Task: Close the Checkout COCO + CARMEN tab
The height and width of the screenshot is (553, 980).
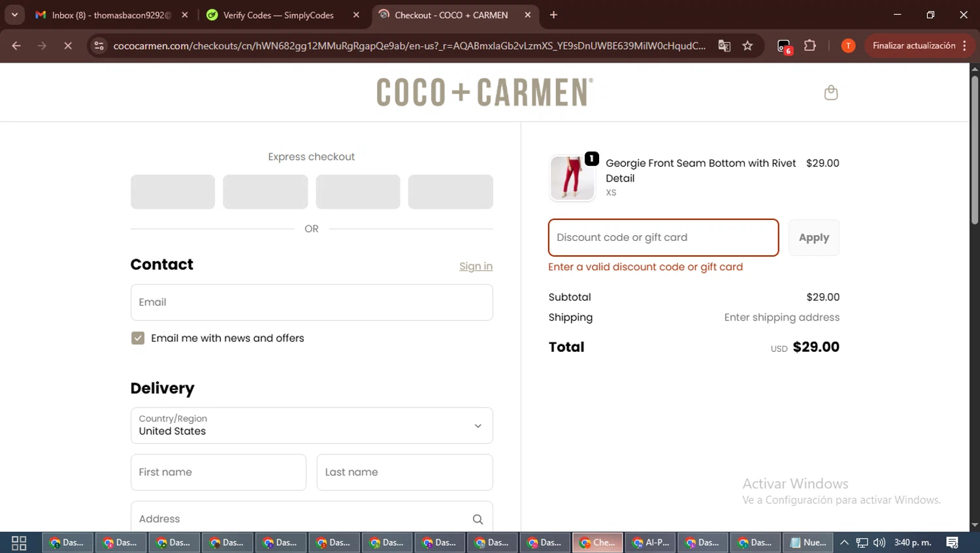Action: pos(528,15)
